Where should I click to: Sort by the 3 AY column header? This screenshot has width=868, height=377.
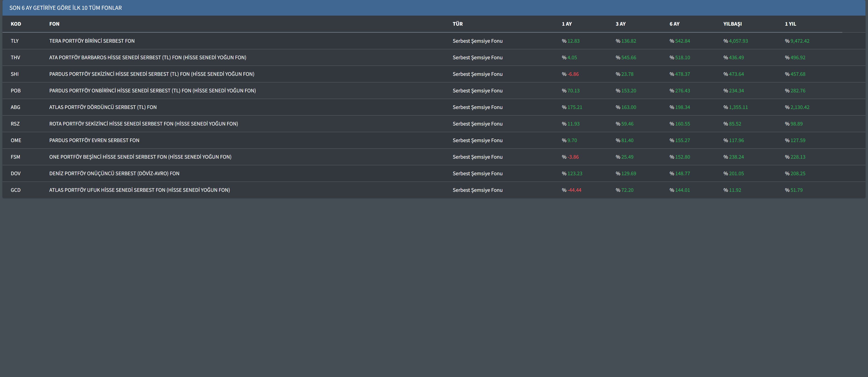(x=621, y=24)
